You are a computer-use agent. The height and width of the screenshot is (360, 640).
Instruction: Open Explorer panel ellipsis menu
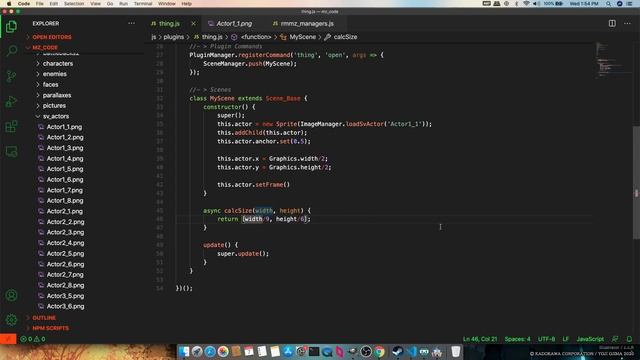coord(131,23)
